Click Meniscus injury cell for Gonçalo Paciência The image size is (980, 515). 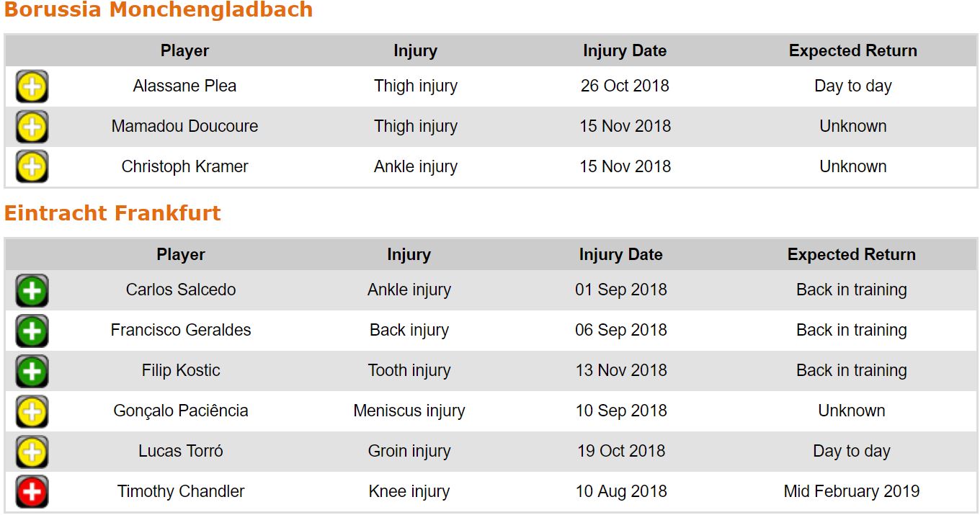(409, 411)
